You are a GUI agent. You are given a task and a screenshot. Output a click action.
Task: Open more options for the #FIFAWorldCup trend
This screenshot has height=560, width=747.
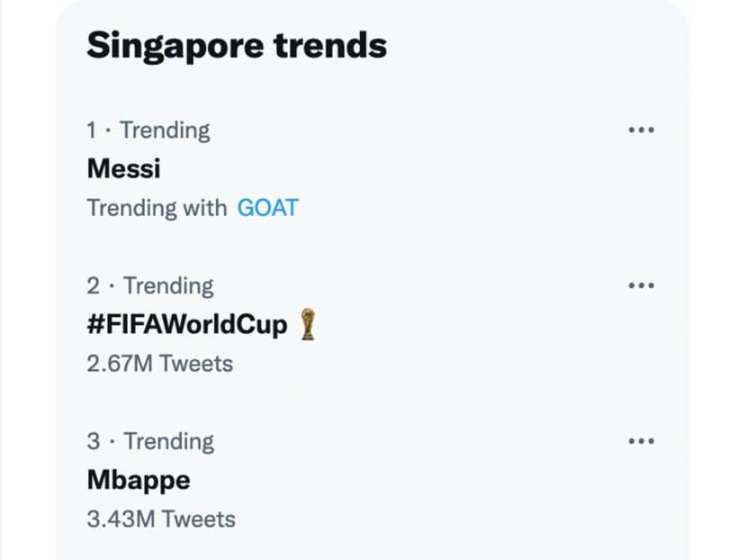(x=641, y=285)
